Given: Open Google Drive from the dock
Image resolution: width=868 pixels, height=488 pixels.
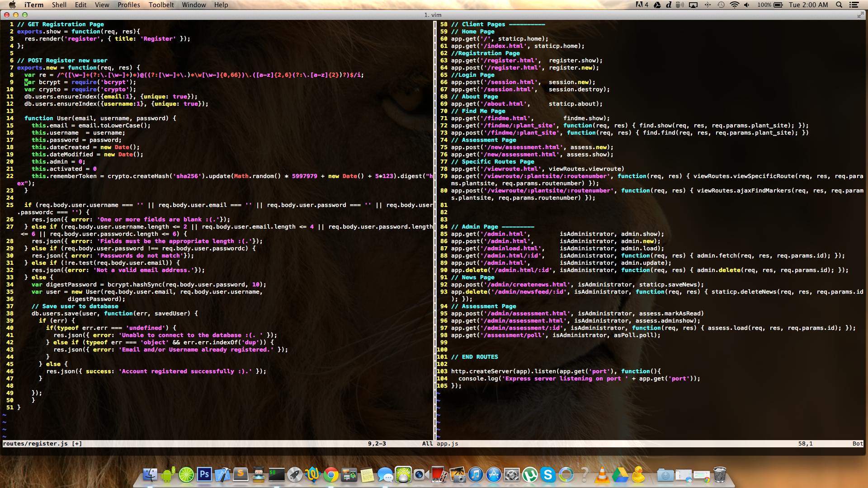Looking at the screenshot, I should tap(620, 474).
